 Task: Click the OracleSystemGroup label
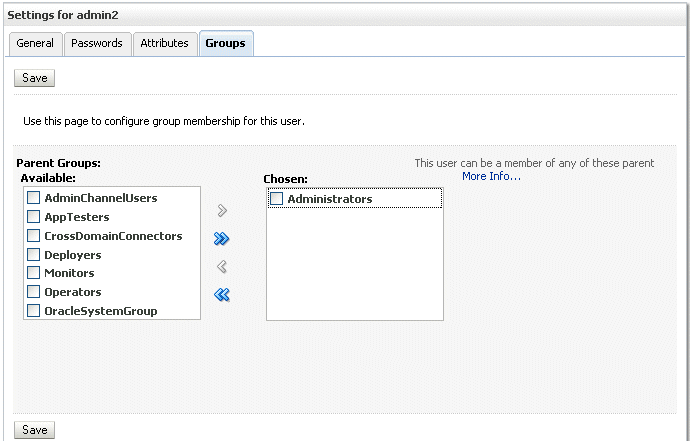101,311
